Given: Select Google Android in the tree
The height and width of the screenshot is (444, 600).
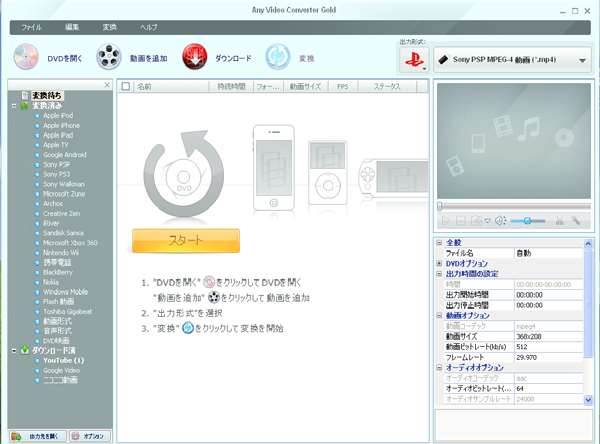Looking at the screenshot, I should [x=64, y=155].
